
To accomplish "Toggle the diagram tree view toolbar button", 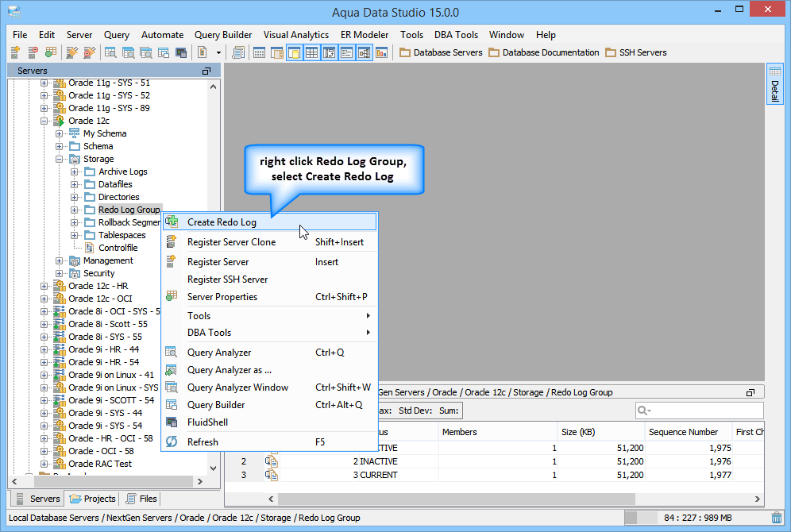I will tap(365, 52).
